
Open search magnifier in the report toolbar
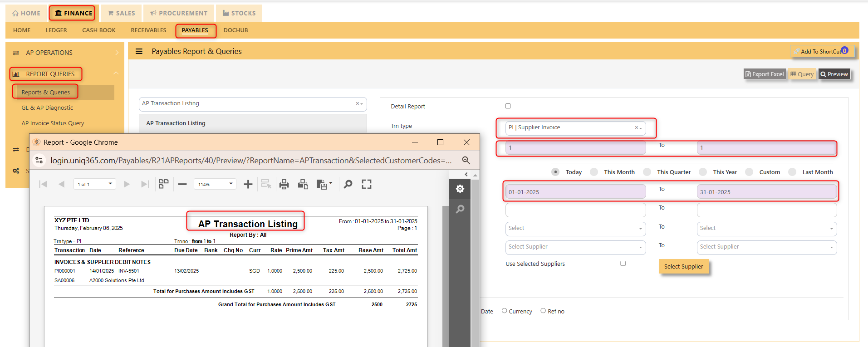pyautogui.click(x=348, y=184)
